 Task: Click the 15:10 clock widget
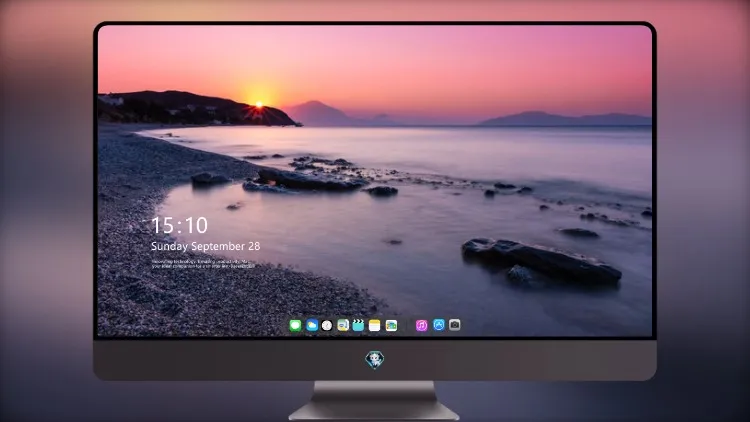(179, 225)
